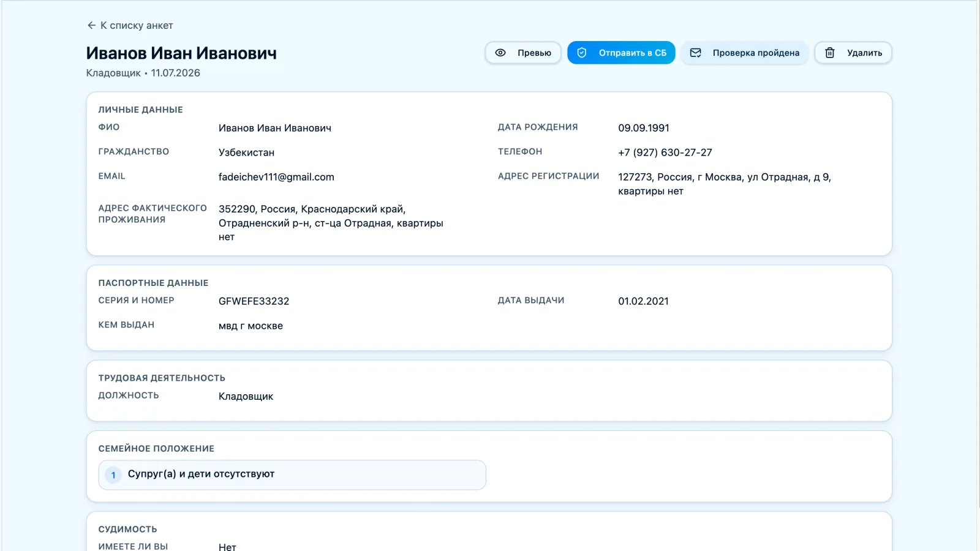Click the ТРУДОВАЯ ДЕЯТЕЛЬНОСТЬ section header
Image resolution: width=980 pixels, height=551 pixels.
click(162, 378)
